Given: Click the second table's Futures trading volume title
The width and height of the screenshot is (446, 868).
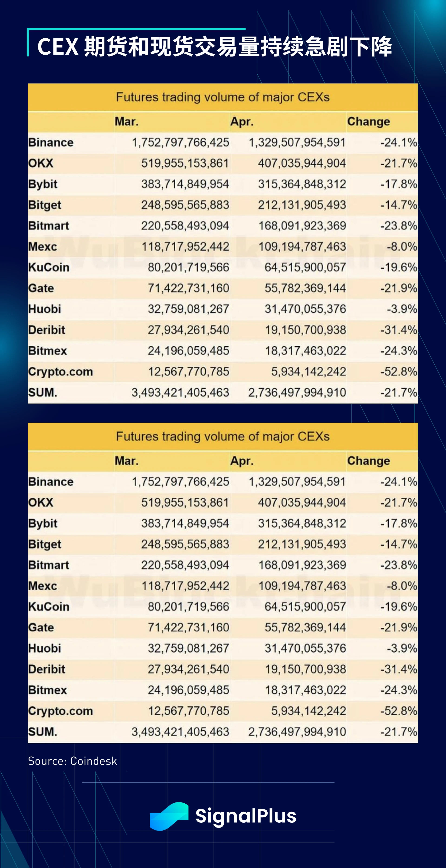Looking at the screenshot, I should pos(223,436).
